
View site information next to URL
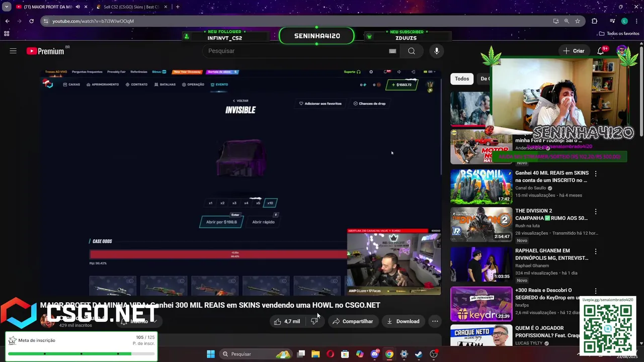[x=46, y=21]
